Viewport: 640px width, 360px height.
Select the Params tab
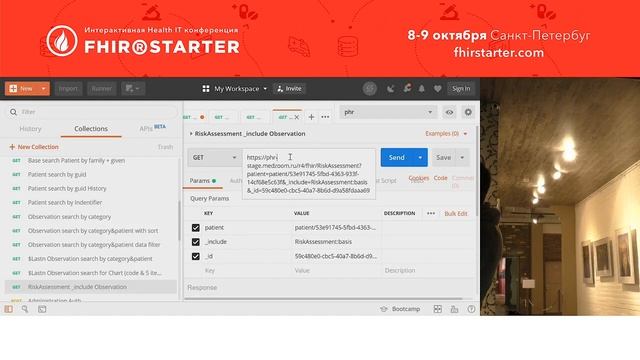[x=203, y=181]
